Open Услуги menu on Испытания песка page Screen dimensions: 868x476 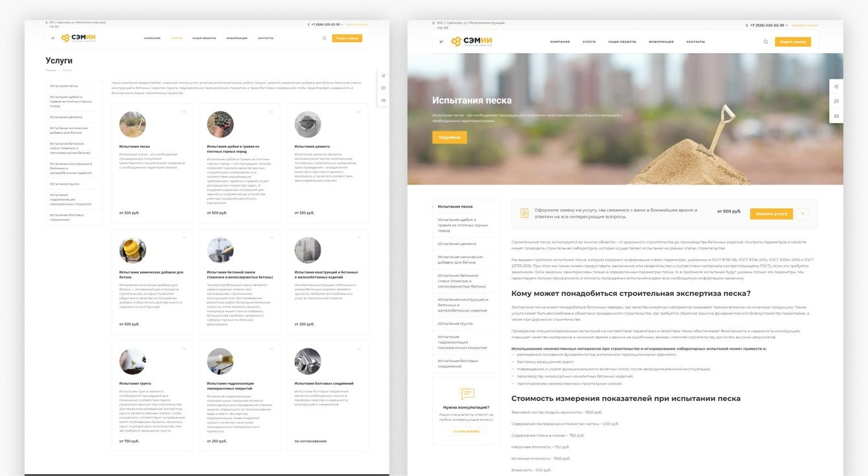point(589,42)
